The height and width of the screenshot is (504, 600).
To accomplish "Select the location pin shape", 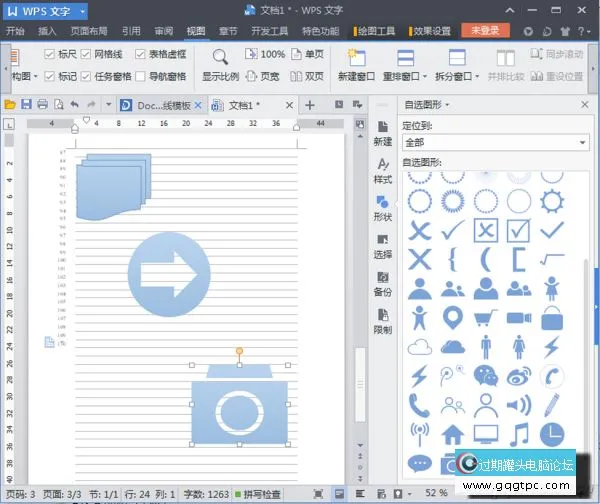I will pyautogui.click(x=453, y=318).
